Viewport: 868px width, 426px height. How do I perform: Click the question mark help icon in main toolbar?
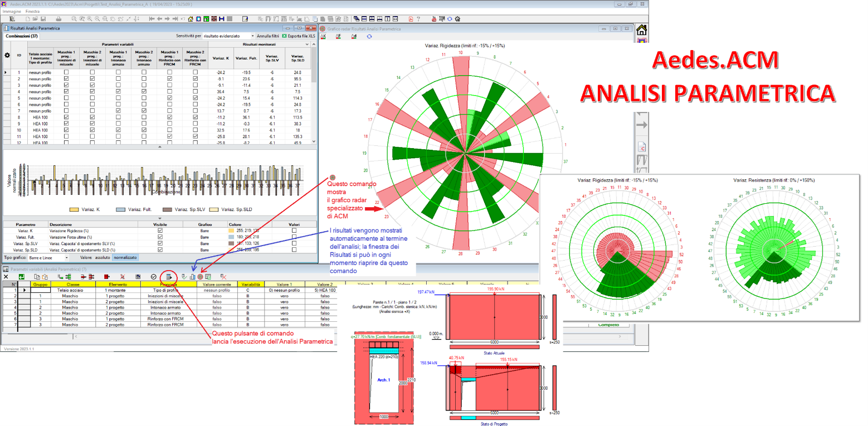[418, 18]
